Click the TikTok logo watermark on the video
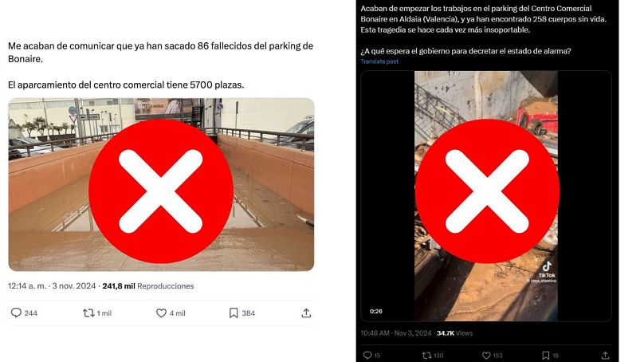644x362 pixels. point(547,270)
